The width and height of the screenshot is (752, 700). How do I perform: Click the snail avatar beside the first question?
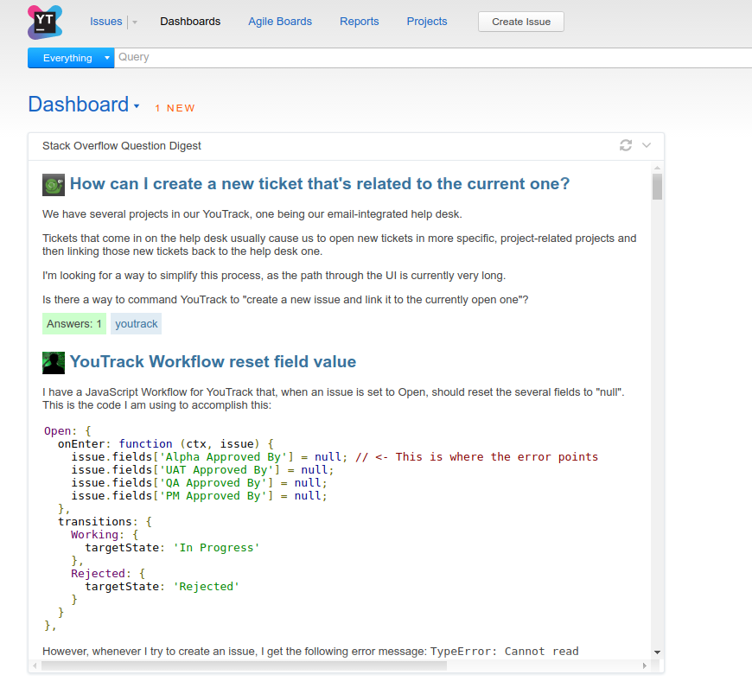tap(54, 185)
